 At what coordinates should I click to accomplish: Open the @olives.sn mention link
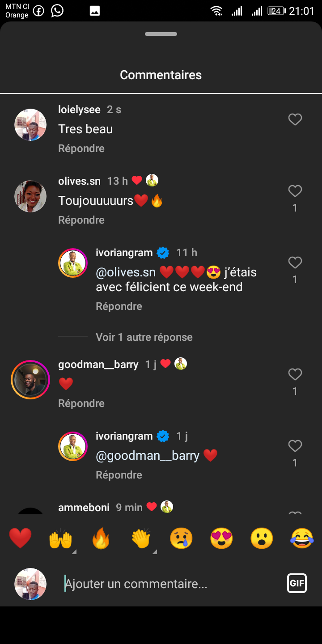point(126,272)
